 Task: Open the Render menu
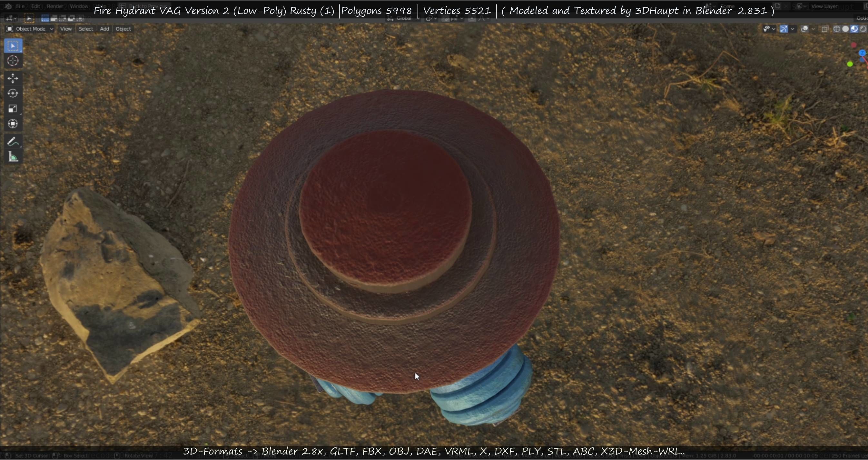click(x=55, y=6)
